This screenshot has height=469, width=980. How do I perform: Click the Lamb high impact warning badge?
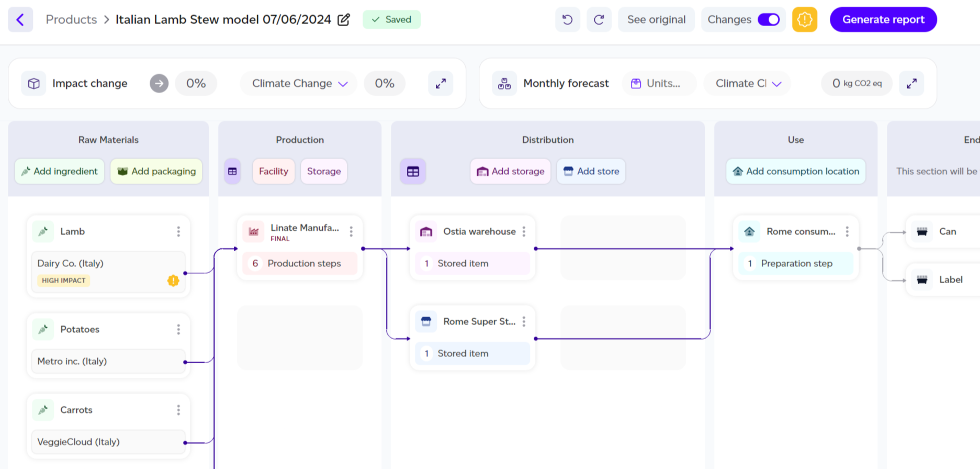tap(173, 281)
